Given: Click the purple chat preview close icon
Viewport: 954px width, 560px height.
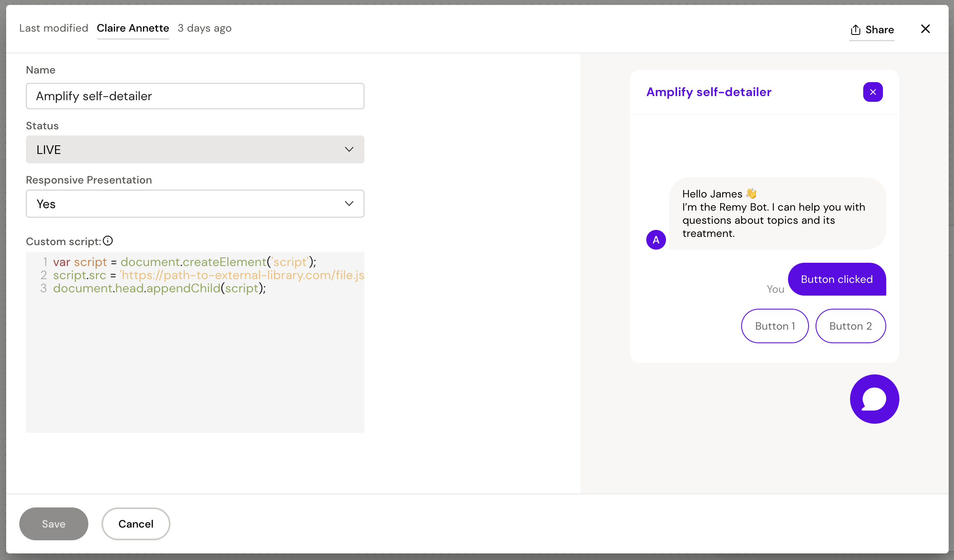Looking at the screenshot, I should pos(873,92).
